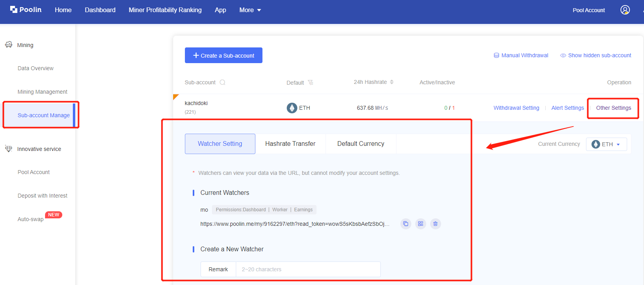The image size is (644, 285).
Task: Click the (221) sub-account ID
Action: tap(190, 112)
